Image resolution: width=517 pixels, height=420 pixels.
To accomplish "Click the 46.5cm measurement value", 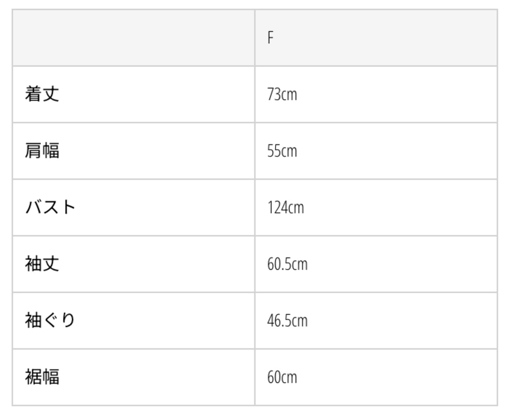I will pyautogui.click(x=287, y=320).
